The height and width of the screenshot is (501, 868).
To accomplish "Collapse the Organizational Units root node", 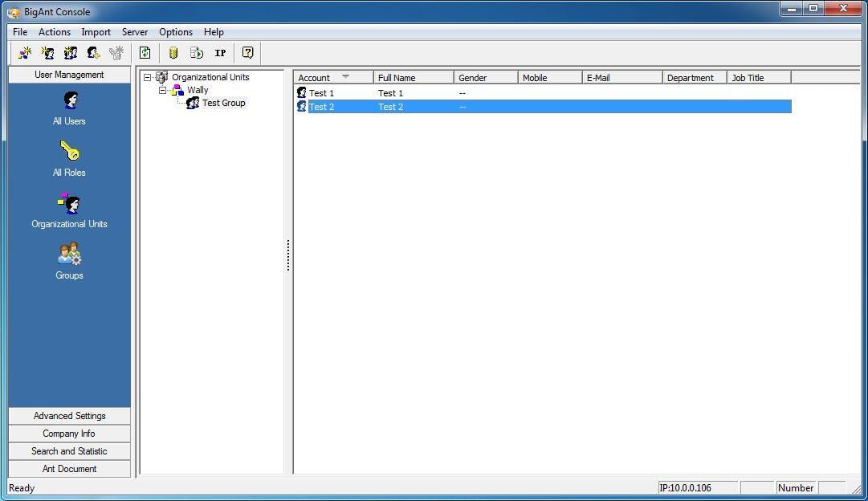I will (147, 78).
